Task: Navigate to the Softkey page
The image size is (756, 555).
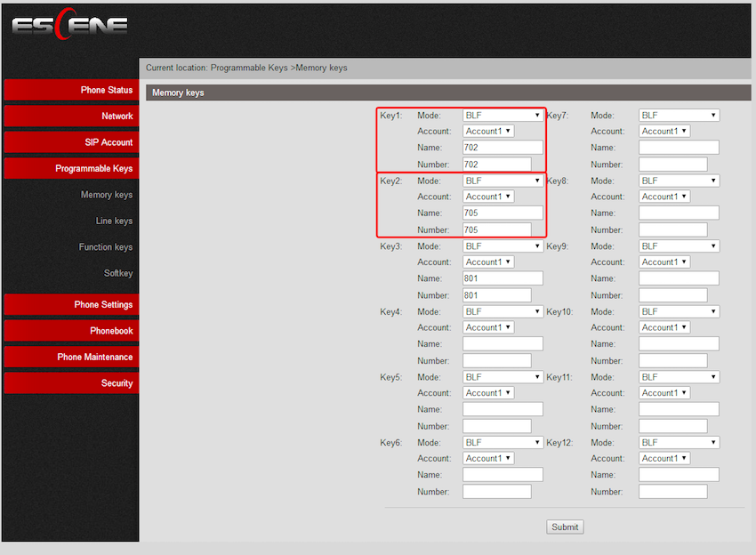Action: pos(118,273)
